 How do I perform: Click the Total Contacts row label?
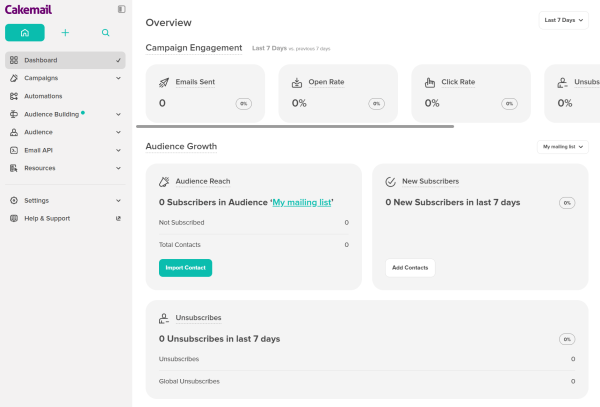(179, 245)
